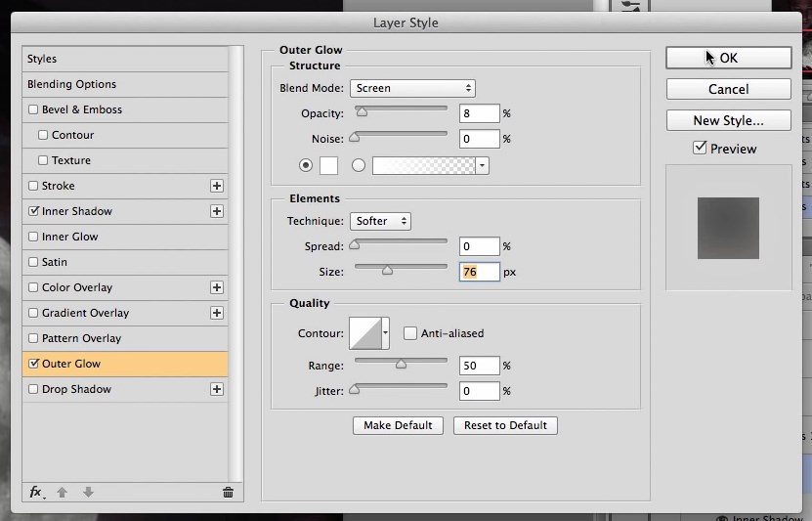Viewport: 812px width, 521px height.
Task: Click the Opacity value field
Action: pyautogui.click(x=480, y=113)
